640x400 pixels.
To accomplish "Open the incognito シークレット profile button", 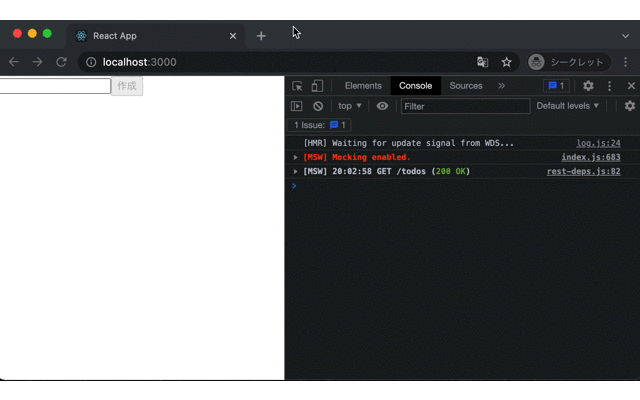I will [569, 62].
